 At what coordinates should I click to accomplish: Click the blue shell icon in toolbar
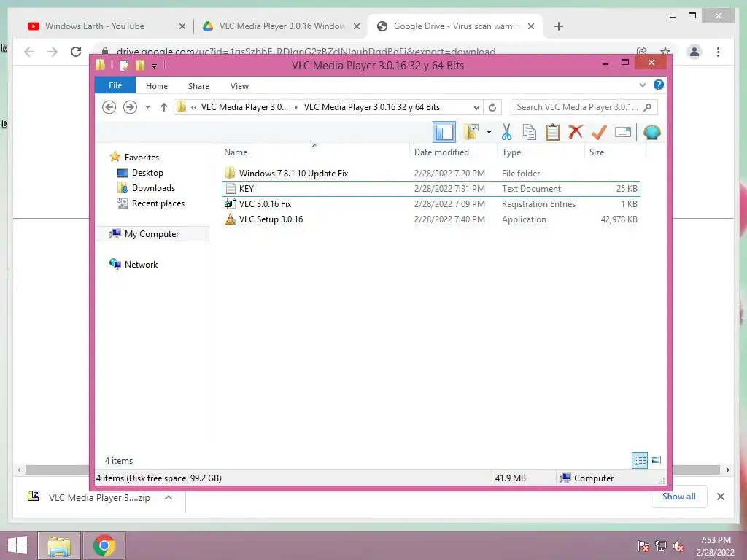tap(651, 132)
